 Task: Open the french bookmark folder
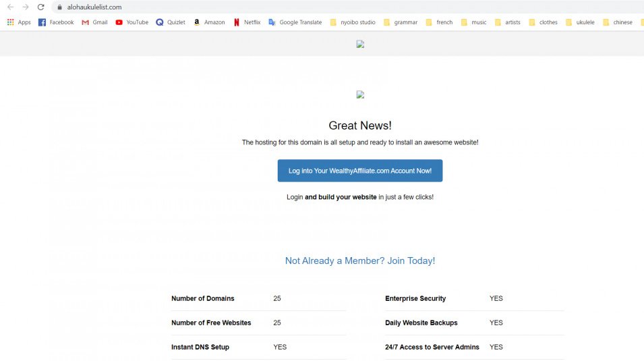(x=439, y=22)
